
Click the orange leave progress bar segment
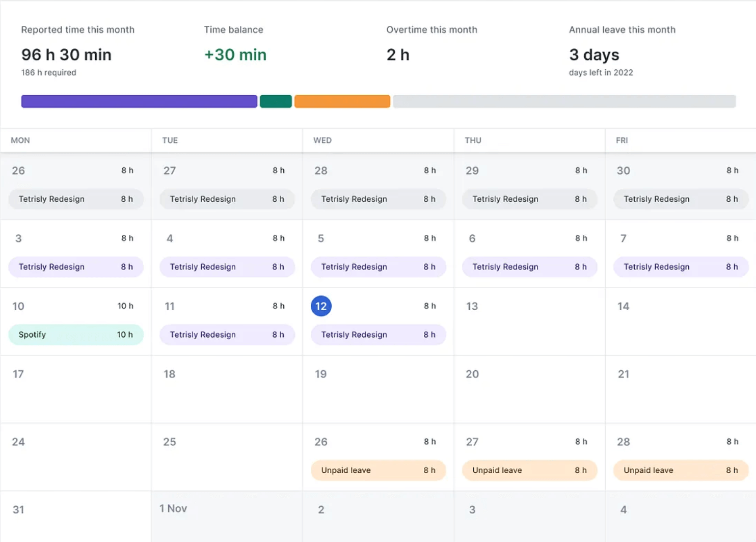click(x=342, y=101)
